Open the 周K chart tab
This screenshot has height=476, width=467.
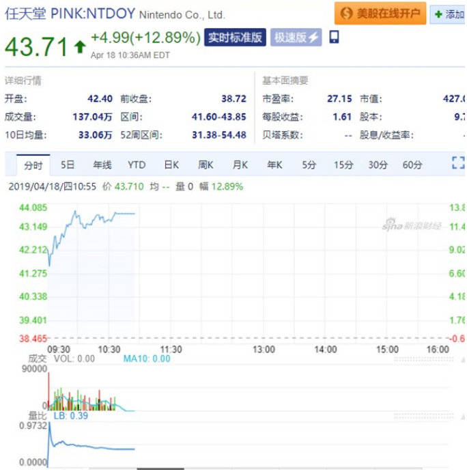[x=206, y=165]
